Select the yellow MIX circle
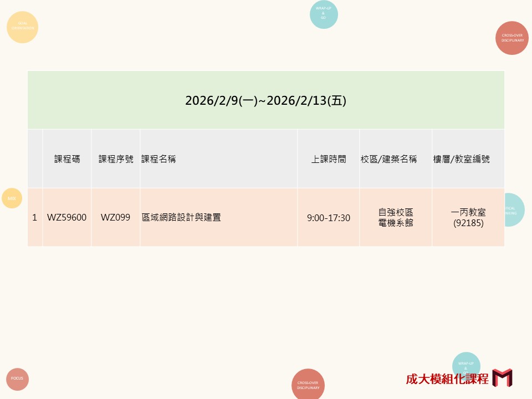This screenshot has height=399, width=532. [12, 198]
